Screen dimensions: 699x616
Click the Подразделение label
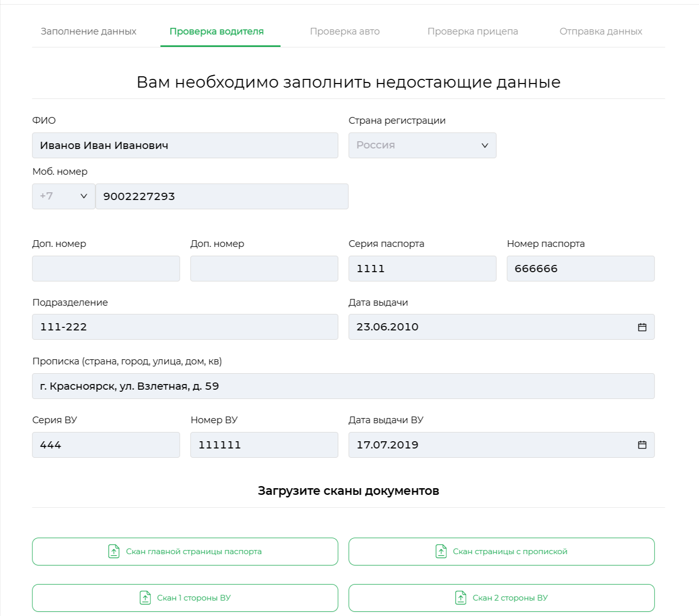[70, 303]
